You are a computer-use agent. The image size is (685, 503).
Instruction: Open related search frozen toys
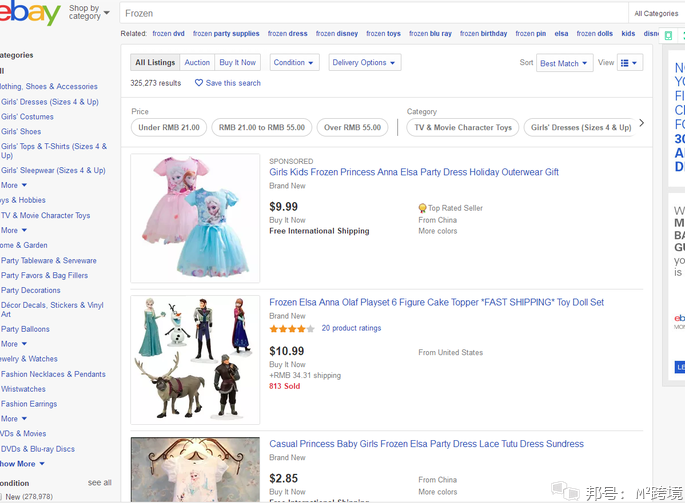[383, 34]
